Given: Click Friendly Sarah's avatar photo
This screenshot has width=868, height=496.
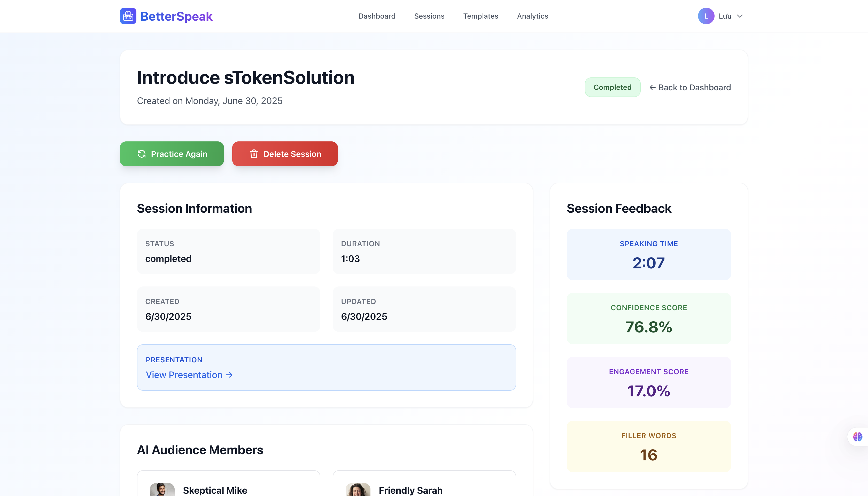Looking at the screenshot, I should point(358,490).
